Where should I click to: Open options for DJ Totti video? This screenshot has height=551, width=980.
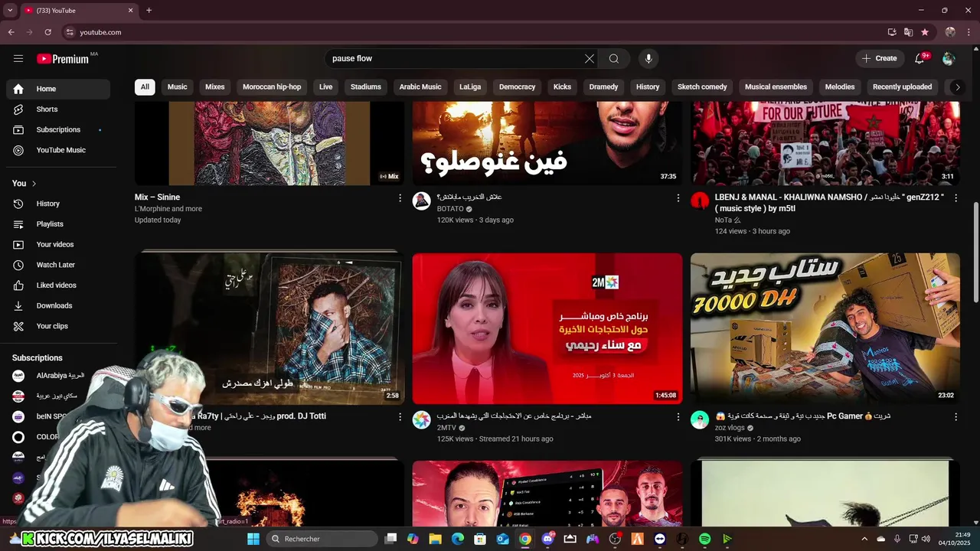[400, 417]
